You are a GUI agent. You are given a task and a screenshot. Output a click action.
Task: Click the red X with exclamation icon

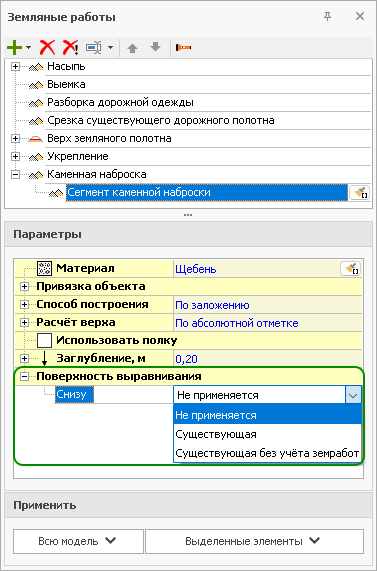coord(71,48)
